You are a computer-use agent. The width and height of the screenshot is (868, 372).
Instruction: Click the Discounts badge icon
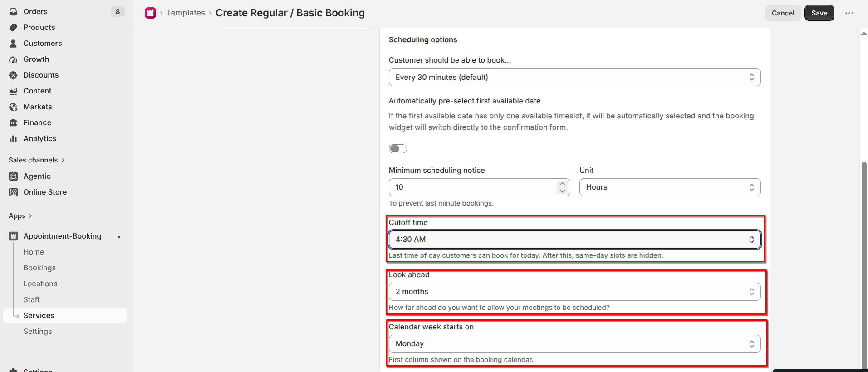coord(13,75)
